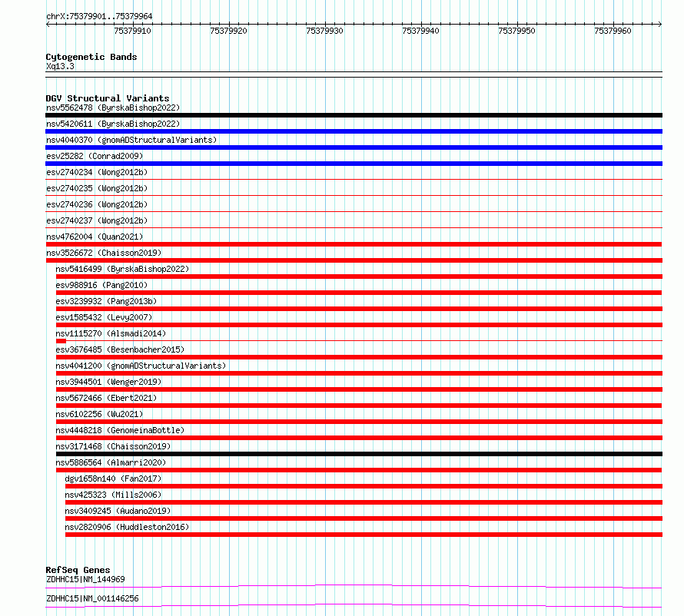Open variant nsv3171468 (Chaisson2019)
Screen dimensions: 684x616
tap(113, 446)
